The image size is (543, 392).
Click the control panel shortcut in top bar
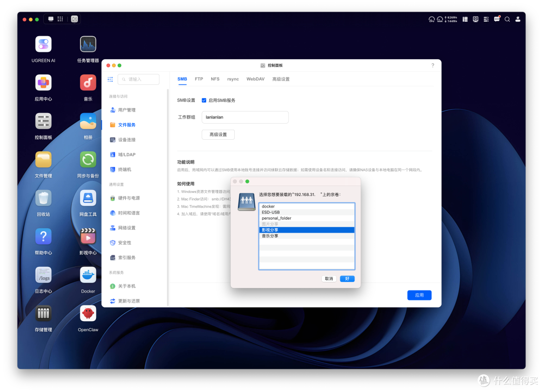tap(74, 19)
